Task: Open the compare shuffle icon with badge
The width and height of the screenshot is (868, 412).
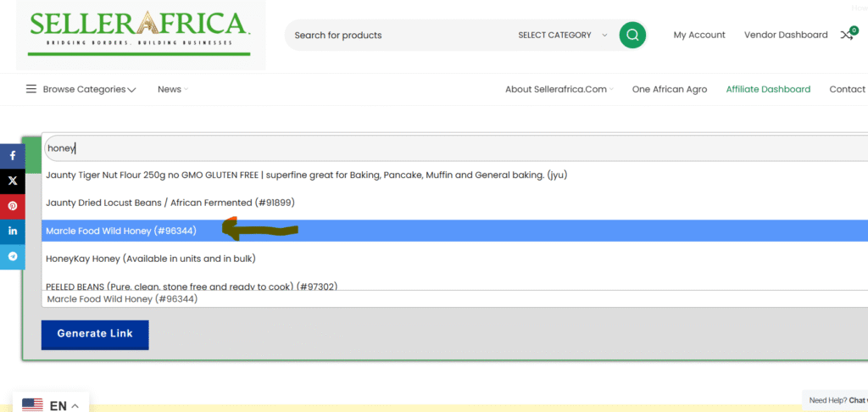Action: 847,35
